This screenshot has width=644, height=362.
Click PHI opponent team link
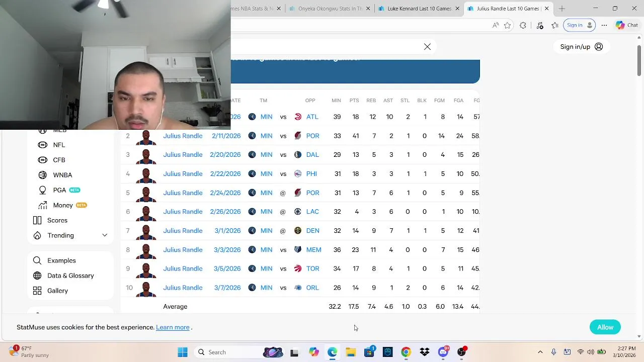pyautogui.click(x=311, y=174)
